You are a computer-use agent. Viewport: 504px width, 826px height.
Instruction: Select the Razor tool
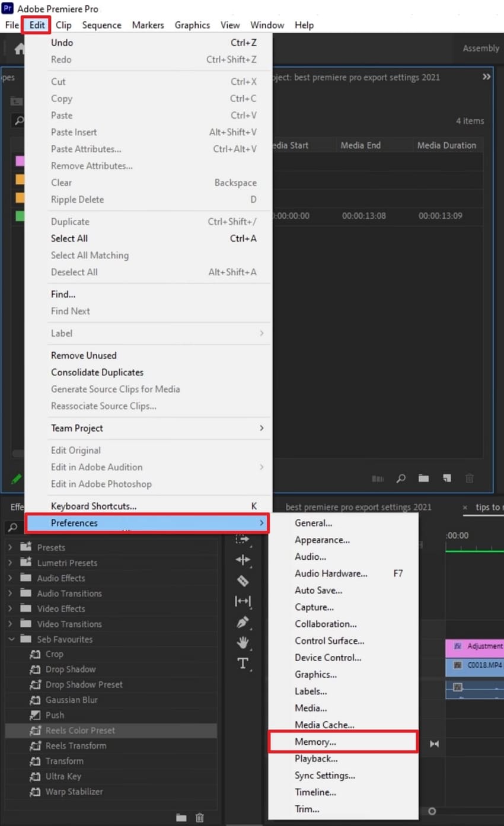pos(243,581)
